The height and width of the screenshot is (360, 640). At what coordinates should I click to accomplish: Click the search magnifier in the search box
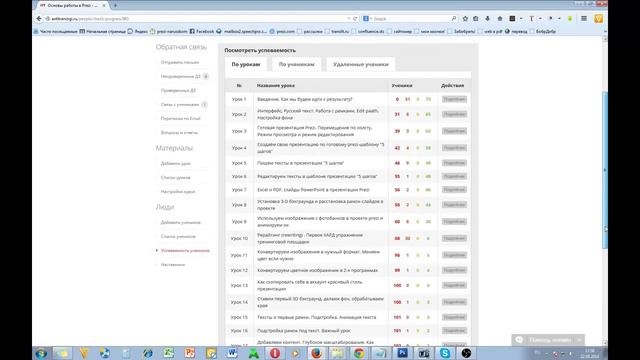[x=453, y=19]
